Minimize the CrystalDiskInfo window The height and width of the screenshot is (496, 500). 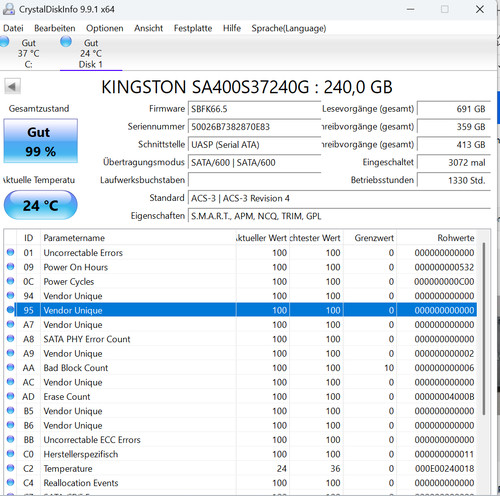[x=411, y=9]
